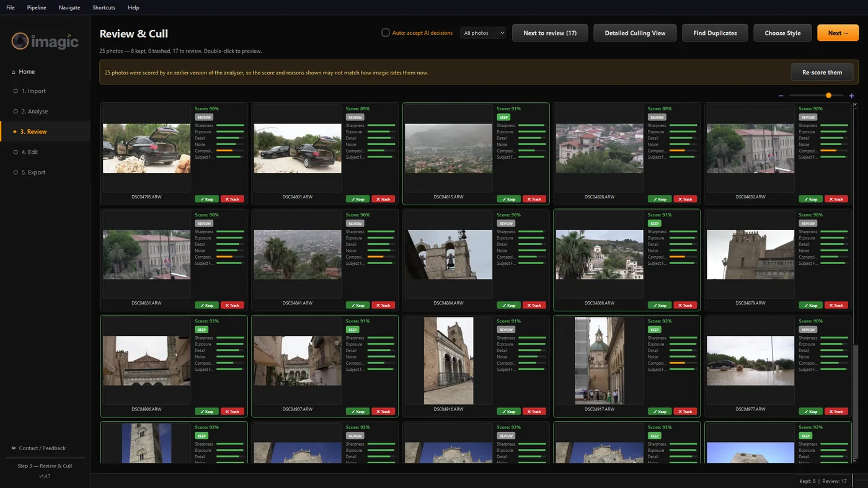
Task: Select the 3. Review step
Action: click(45, 131)
